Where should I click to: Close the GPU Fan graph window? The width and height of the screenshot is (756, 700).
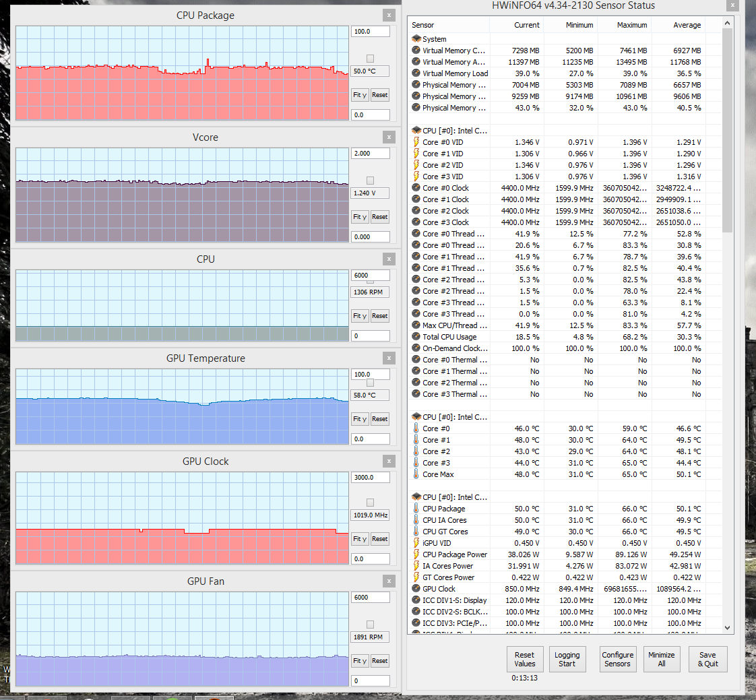[389, 581]
